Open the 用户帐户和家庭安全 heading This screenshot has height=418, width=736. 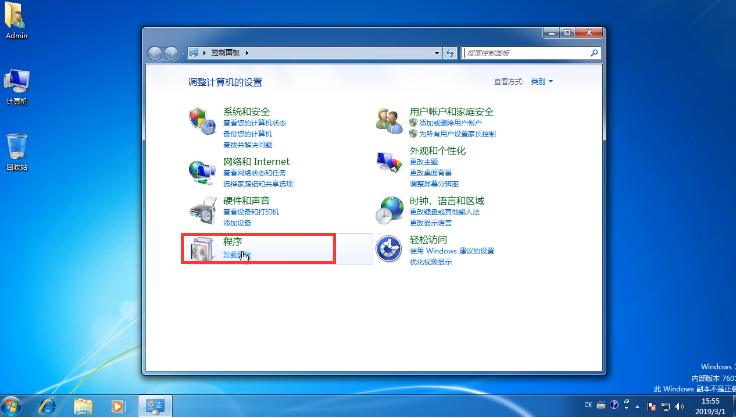[452, 112]
